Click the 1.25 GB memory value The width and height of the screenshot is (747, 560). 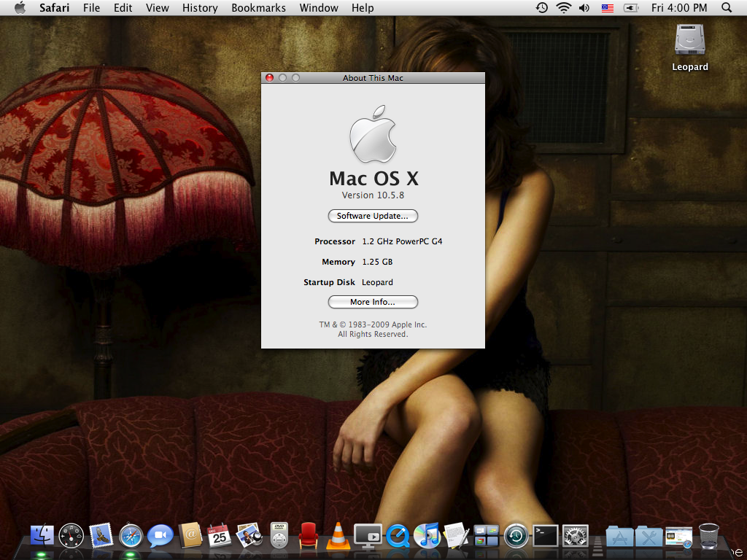(377, 262)
